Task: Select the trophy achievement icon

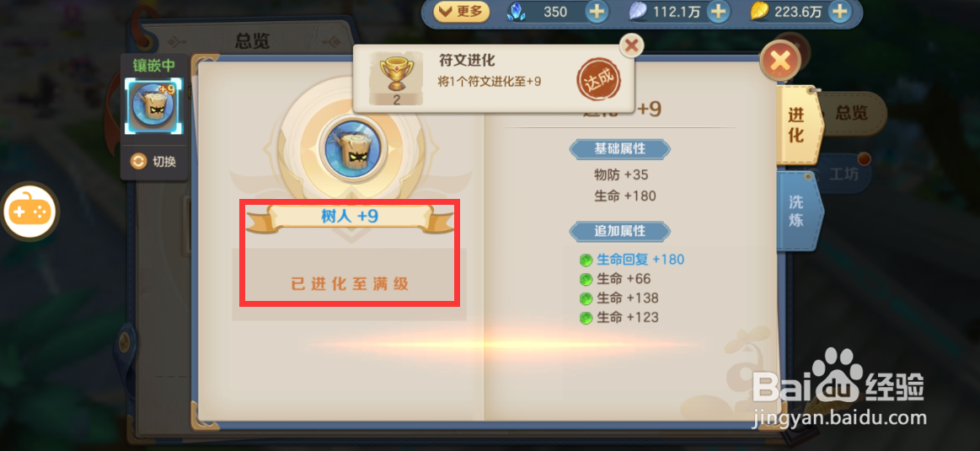Action: 396,78
